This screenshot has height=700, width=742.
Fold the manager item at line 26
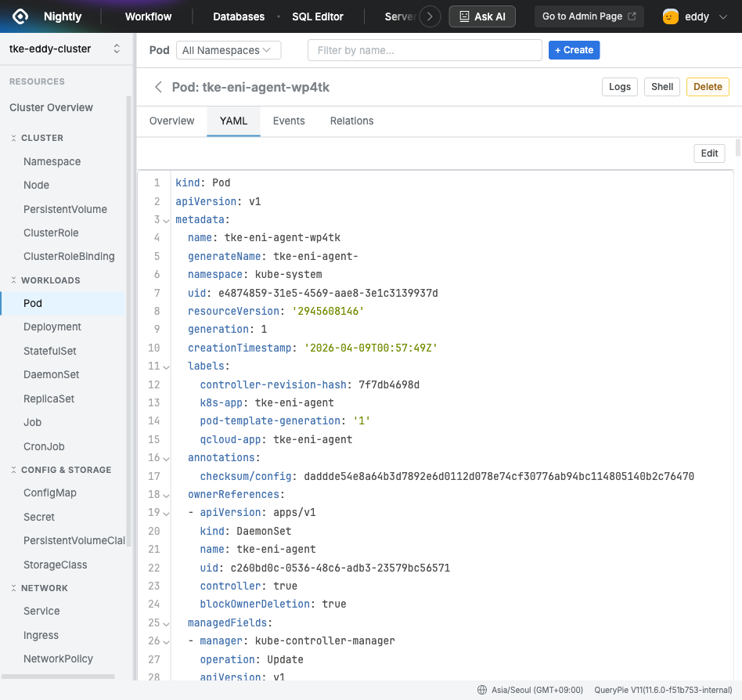pyautogui.click(x=166, y=642)
